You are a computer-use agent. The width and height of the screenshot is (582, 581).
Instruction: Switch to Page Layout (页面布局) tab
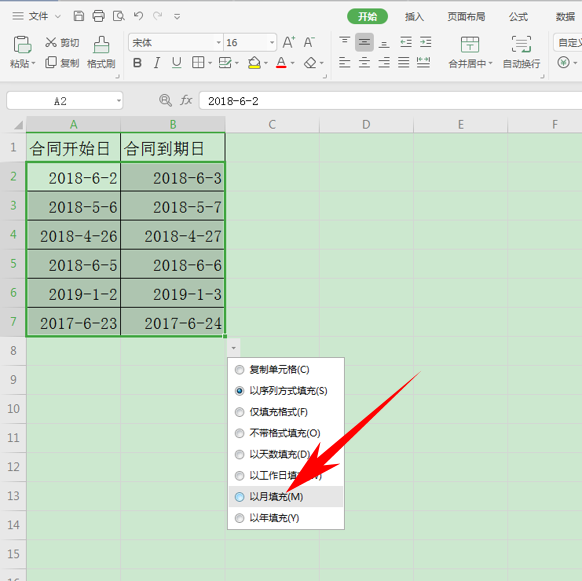tap(466, 16)
